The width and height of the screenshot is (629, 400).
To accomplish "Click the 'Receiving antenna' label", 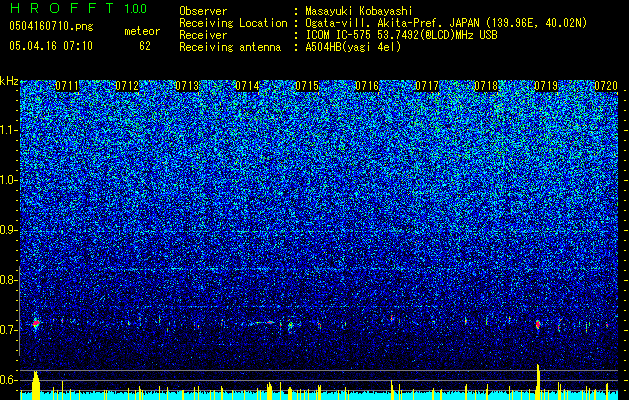I will [x=230, y=47].
